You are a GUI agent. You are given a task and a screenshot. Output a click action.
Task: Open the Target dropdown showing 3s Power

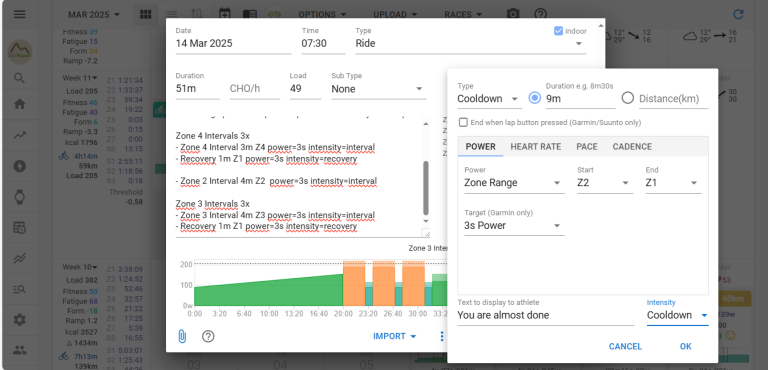pyautogui.click(x=514, y=226)
